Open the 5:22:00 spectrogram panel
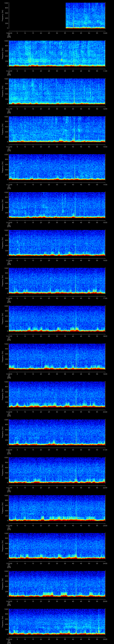Screen dimensions: 114x644 57,507
